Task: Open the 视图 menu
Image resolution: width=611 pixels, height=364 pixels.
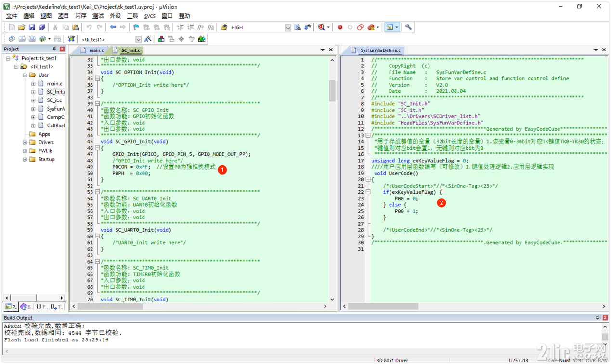Action: pos(46,16)
